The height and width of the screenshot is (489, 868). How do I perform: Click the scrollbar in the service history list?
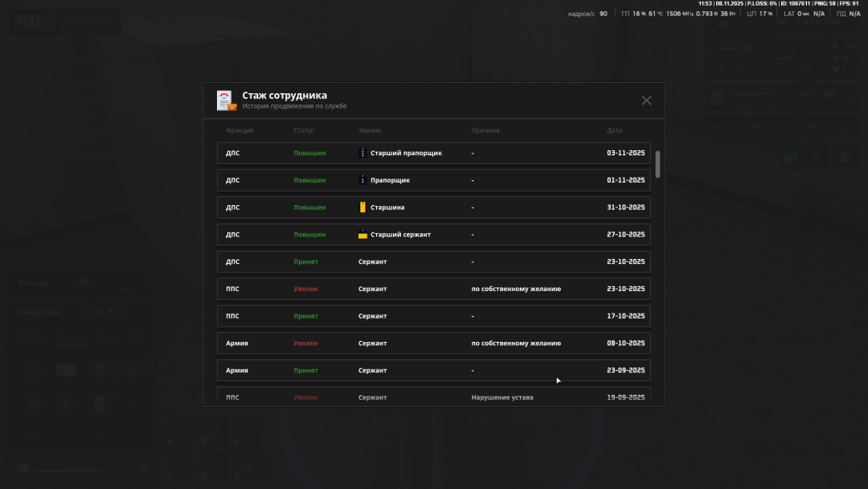click(657, 164)
